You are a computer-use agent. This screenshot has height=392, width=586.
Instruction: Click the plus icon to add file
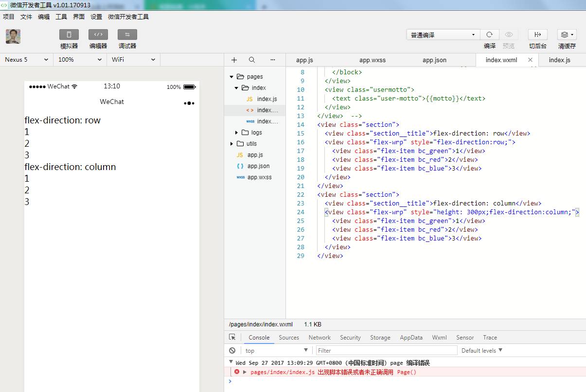pyautogui.click(x=234, y=60)
